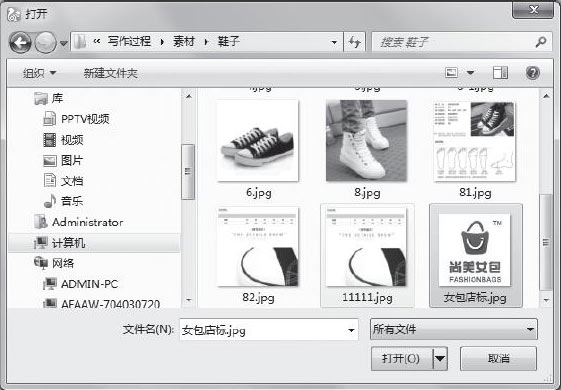This screenshot has height=390, width=561.
Task: Click the refresh address icon
Action: pos(355,42)
